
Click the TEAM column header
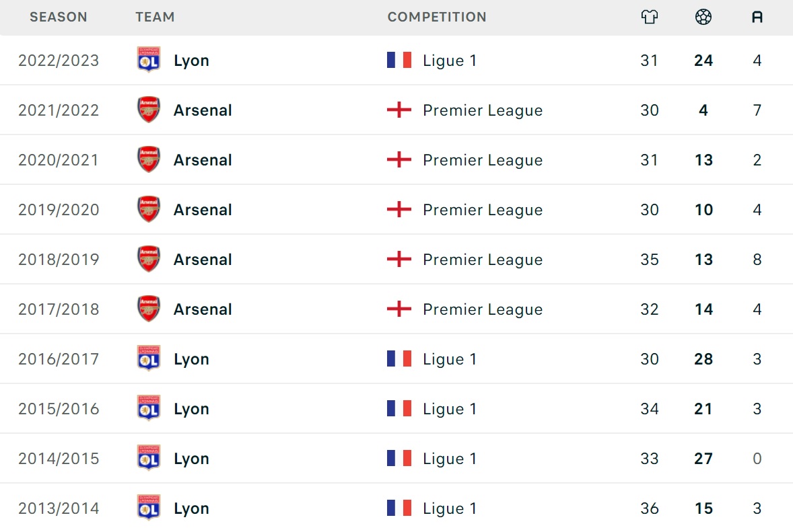155,17
